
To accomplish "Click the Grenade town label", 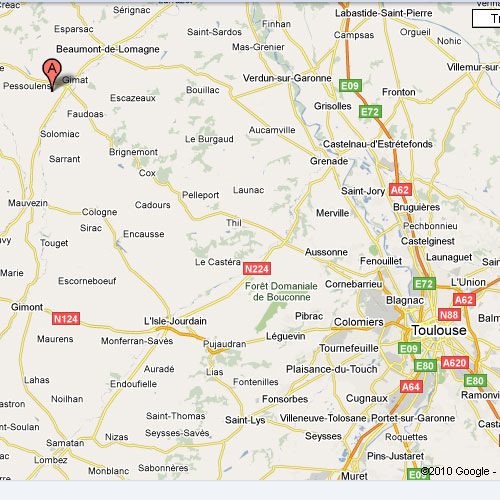I will (x=329, y=161).
